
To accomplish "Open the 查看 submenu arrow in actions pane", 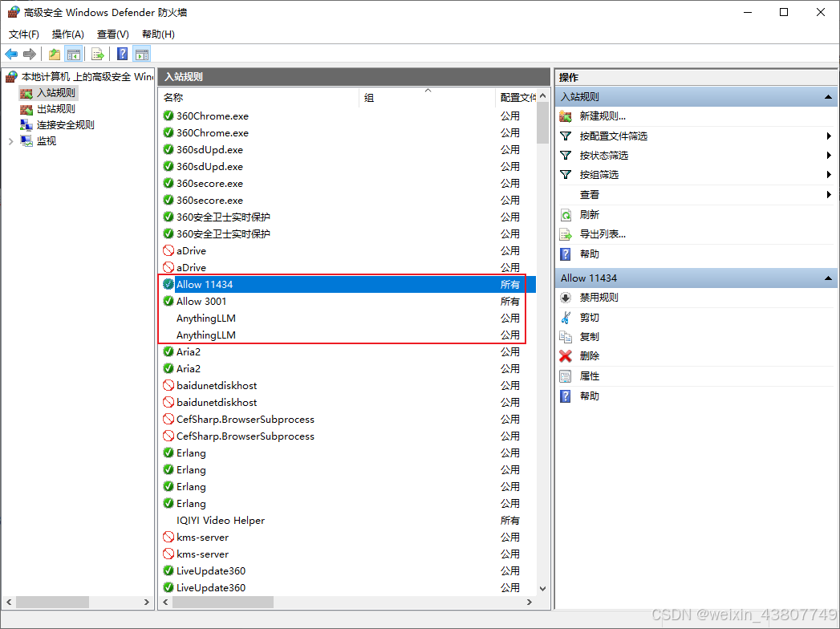I will [x=829, y=195].
